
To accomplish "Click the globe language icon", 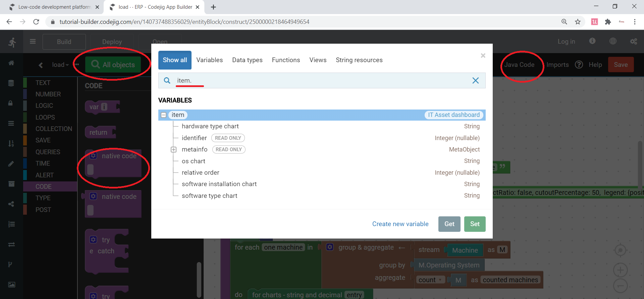I will (x=612, y=41).
